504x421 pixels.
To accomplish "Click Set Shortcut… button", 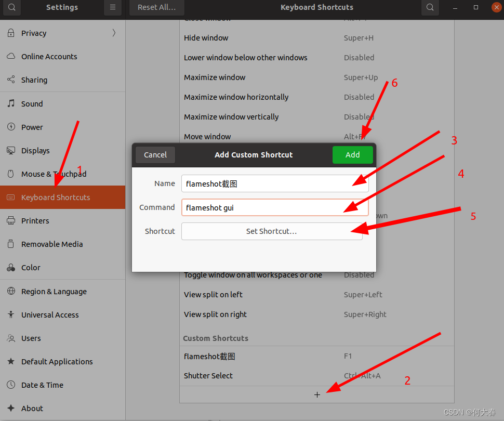I will pyautogui.click(x=272, y=231).
